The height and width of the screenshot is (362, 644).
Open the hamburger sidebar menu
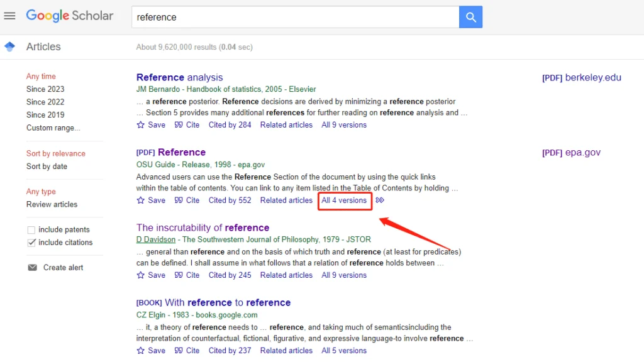point(9,16)
